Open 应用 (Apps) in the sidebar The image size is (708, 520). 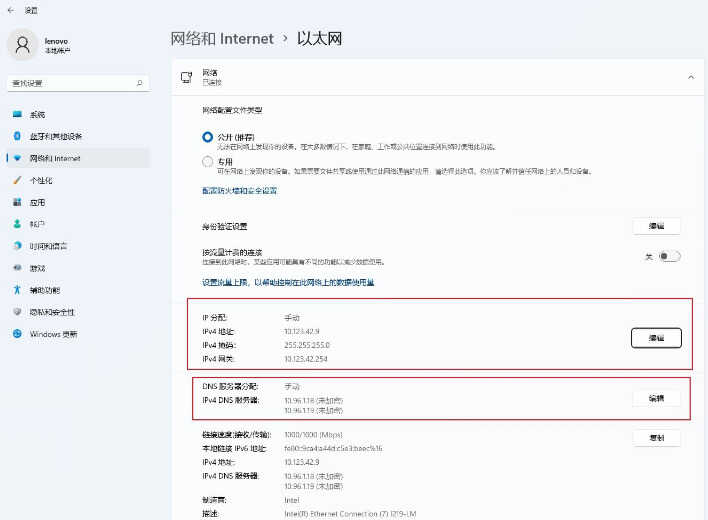37,202
